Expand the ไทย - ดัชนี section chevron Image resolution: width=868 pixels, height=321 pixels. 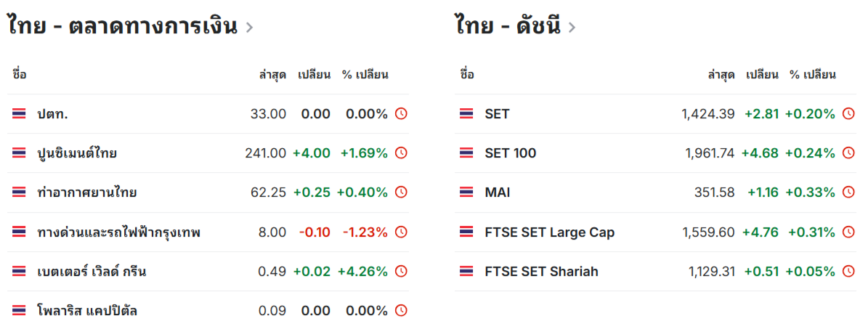click(x=572, y=27)
